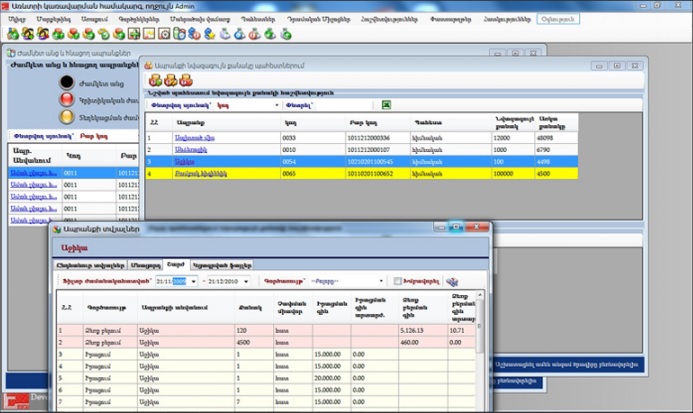Select cell with value 48098

tap(556, 138)
